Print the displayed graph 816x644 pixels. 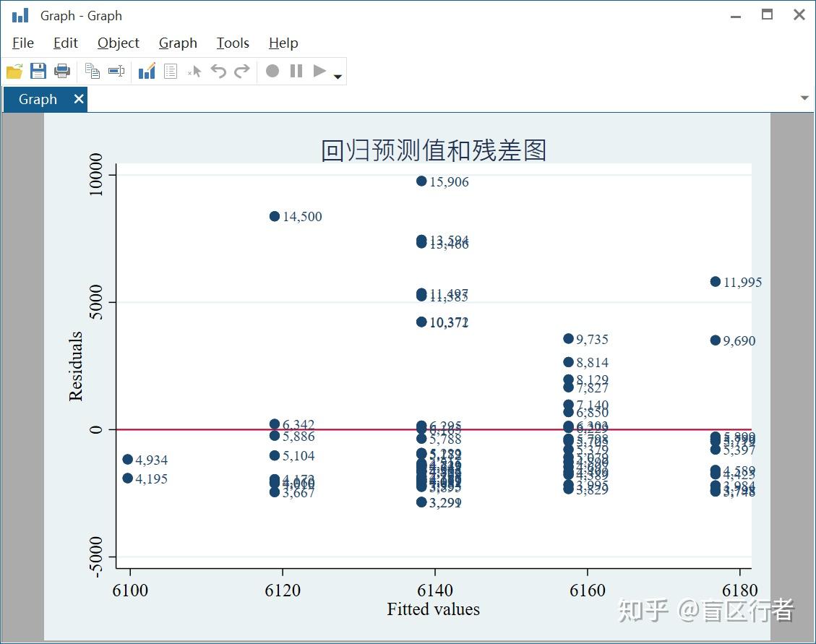[x=62, y=71]
